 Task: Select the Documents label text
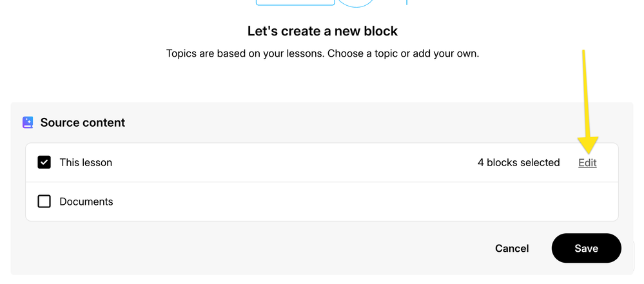(86, 202)
